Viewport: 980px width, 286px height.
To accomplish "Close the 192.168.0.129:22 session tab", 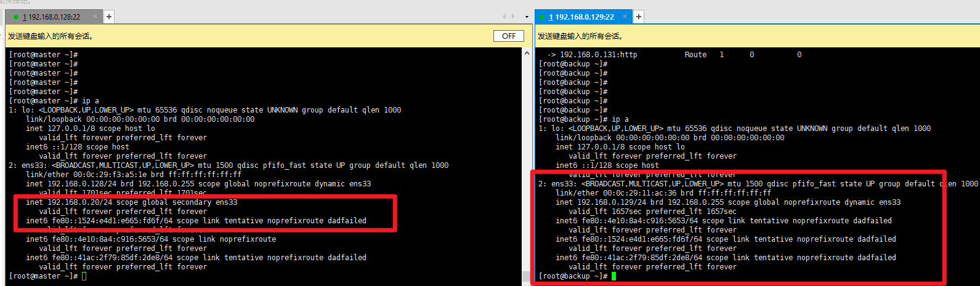I will [x=625, y=17].
